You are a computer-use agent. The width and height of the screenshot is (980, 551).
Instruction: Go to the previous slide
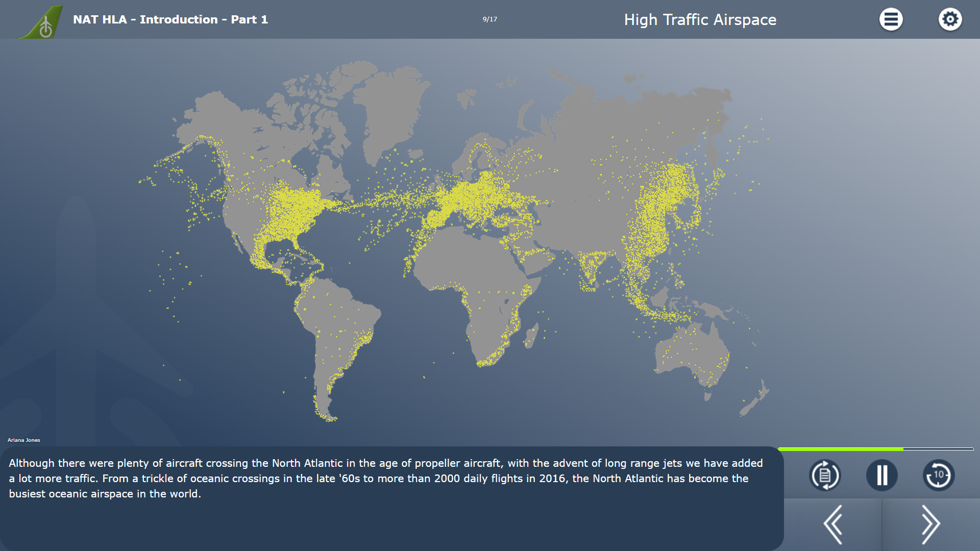coord(832,524)
